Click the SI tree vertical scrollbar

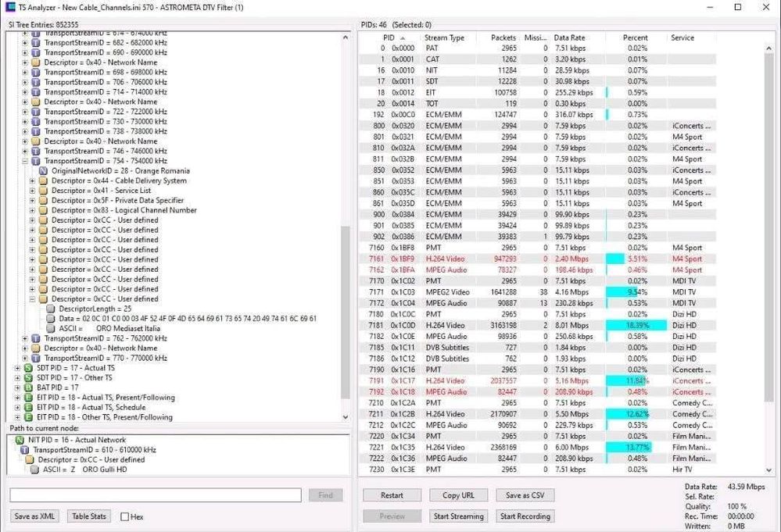[x=346, y=312]
